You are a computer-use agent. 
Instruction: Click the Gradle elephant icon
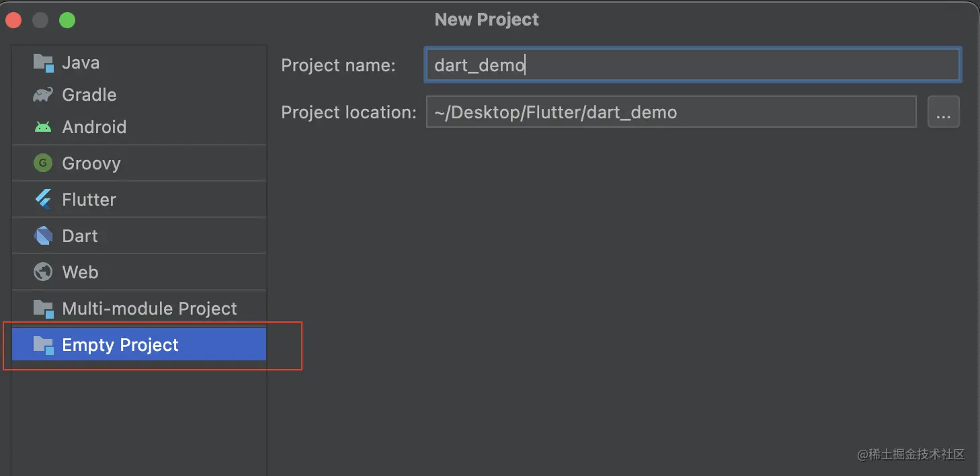[x=43, y=95]
